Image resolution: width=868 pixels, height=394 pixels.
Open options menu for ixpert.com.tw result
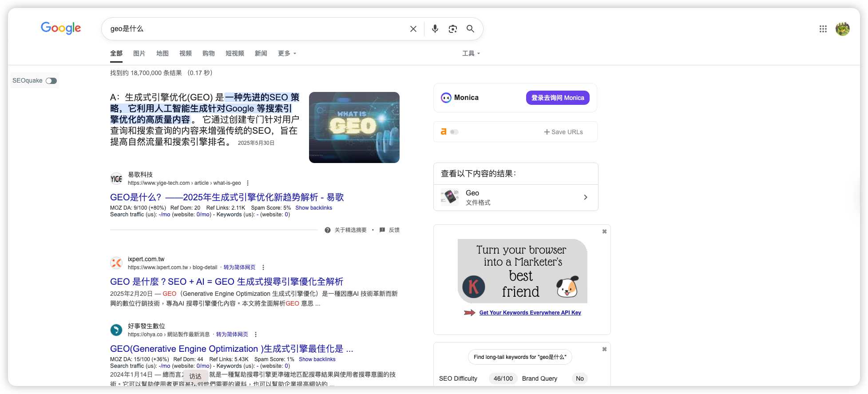263,267
